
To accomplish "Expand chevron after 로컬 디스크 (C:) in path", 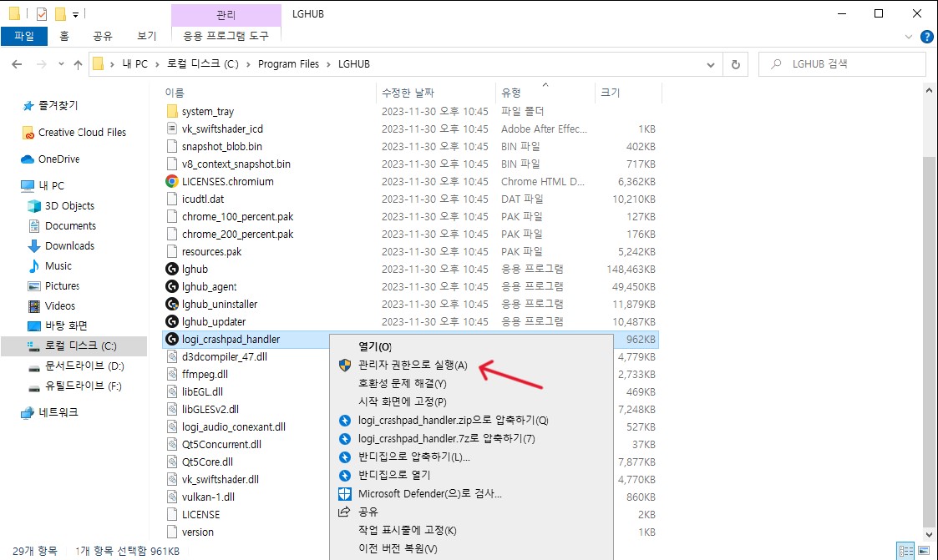I will point(248,64).
